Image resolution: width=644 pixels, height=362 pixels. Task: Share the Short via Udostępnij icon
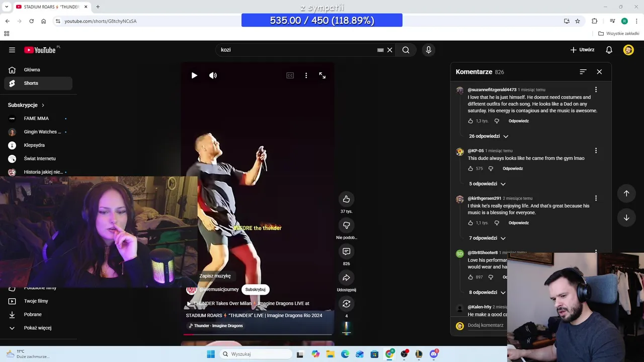pyautogui.click(x=346, y=278)
